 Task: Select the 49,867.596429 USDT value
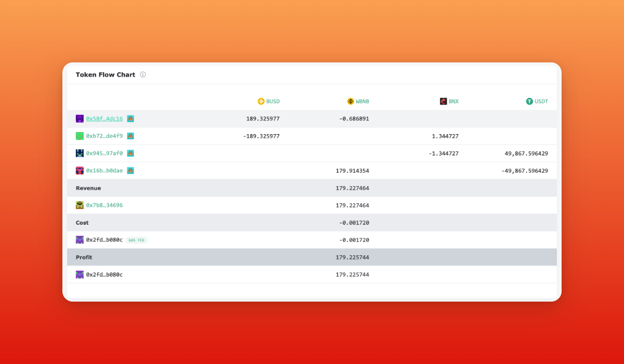pos(526,153)
